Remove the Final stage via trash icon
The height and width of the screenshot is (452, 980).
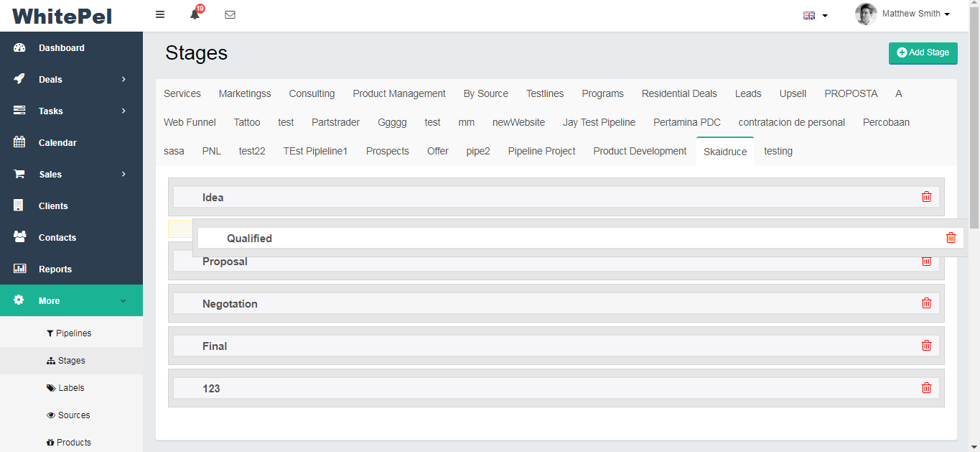point(926,346)
